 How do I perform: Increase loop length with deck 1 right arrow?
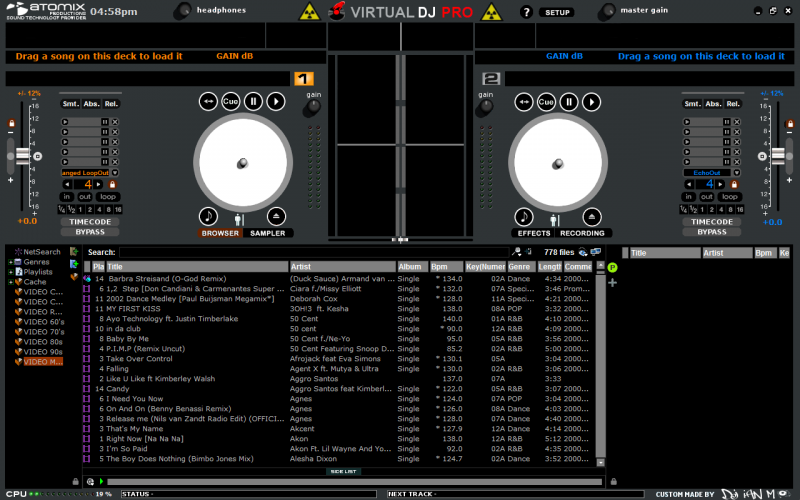[x=98, y=184]
